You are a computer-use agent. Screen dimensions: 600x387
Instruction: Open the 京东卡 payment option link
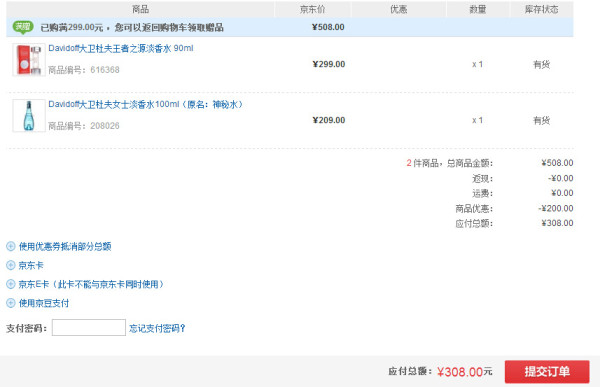pos(31,265)
